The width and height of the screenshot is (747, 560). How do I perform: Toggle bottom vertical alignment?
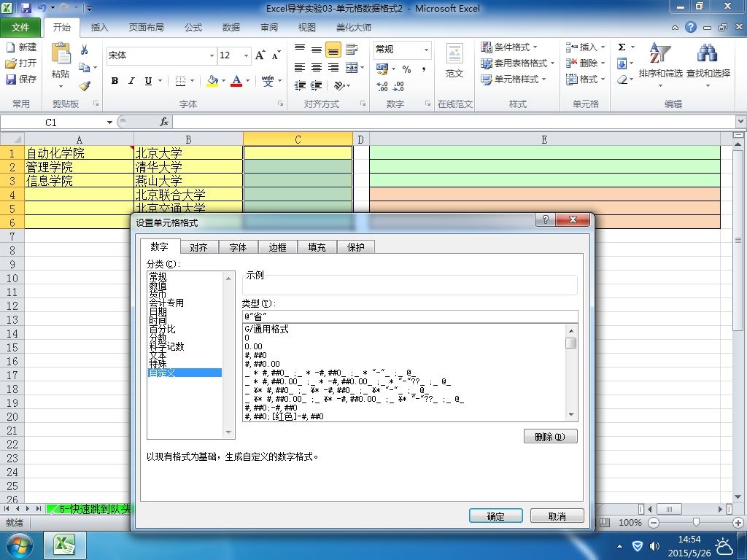tap(333, 49)
